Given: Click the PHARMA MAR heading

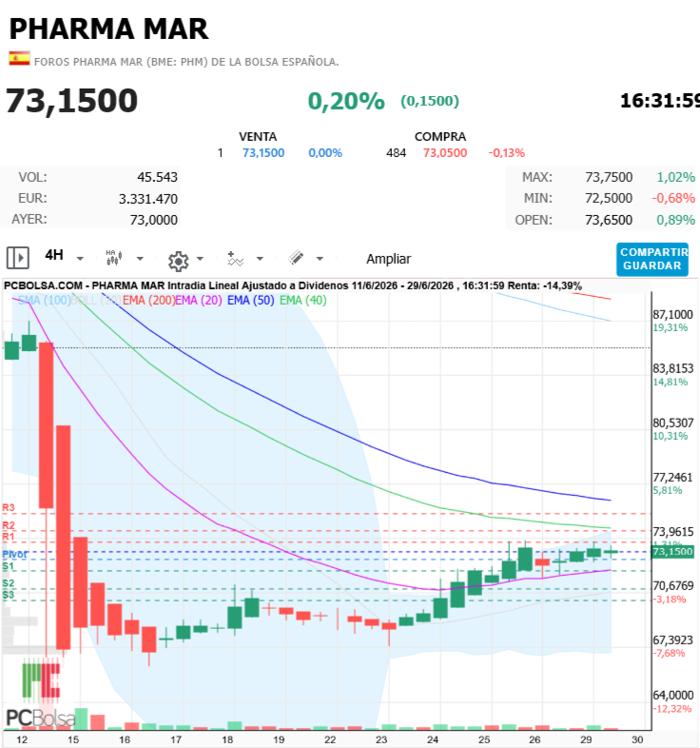Looking at the screenshot, I should (108, 30).
